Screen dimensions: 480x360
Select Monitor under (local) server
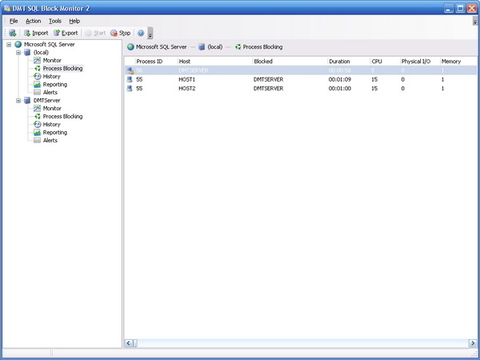pos(52,60)
